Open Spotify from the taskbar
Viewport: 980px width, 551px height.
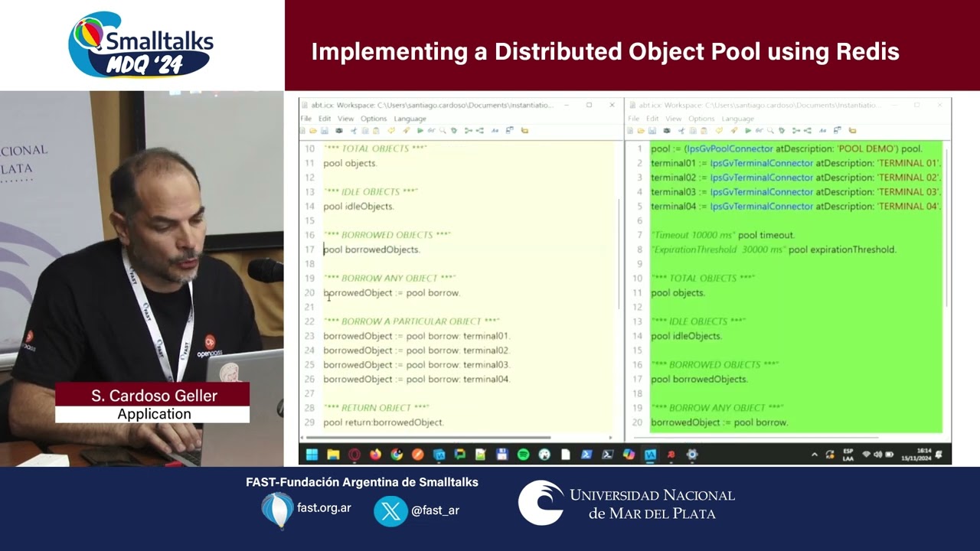[x=523, y=455]
